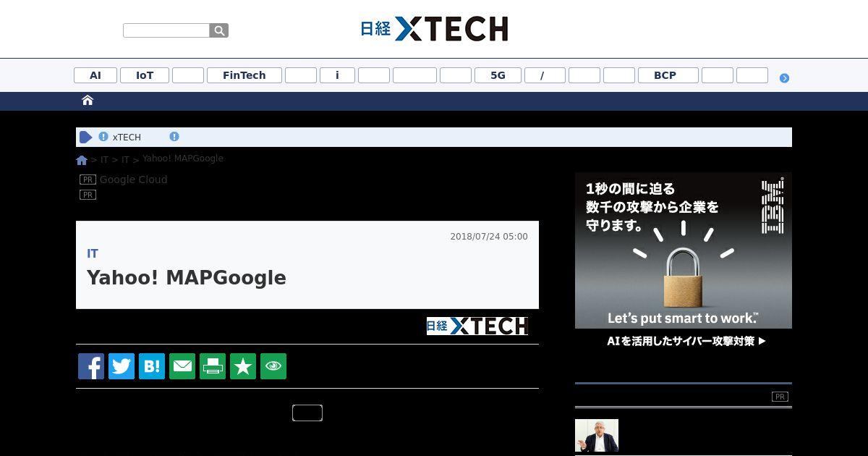Click the article date 2018/07/24 05:00
The height and width of the screenshot is (456, 868).
pyautogui.click(x=489, y=237)
